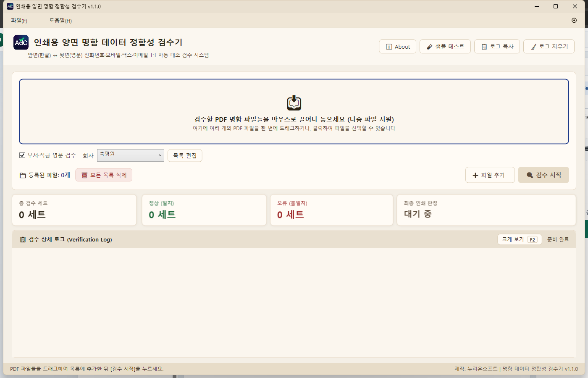588x378 pixels.
Task: Click the title bar app icon
Action: coord(10,6)
